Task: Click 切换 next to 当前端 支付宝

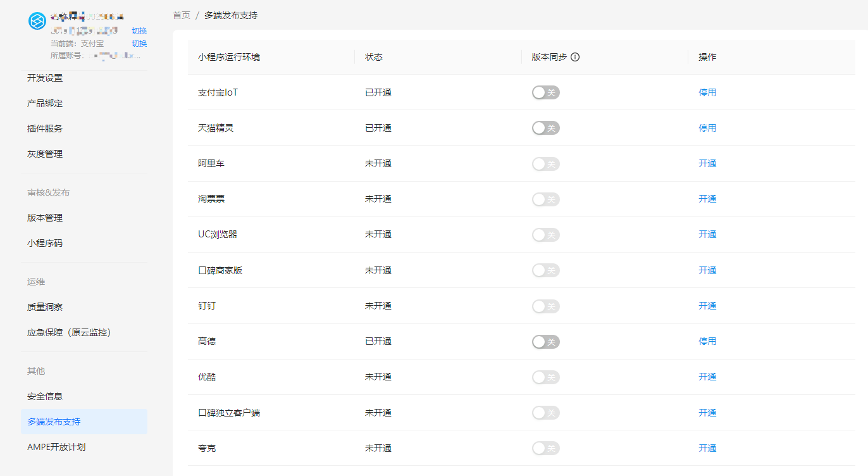Action: (139, 44)
